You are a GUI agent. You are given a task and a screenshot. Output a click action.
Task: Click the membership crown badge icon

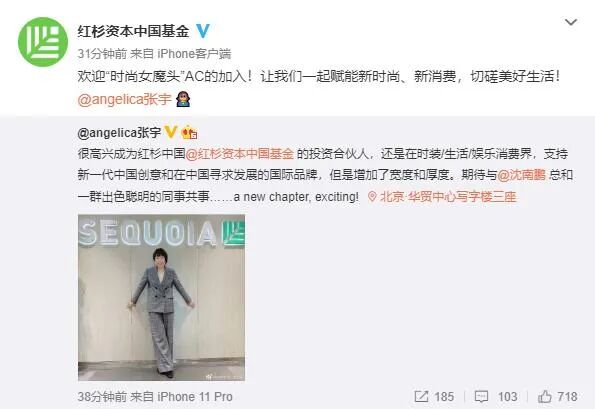point(189,132)
